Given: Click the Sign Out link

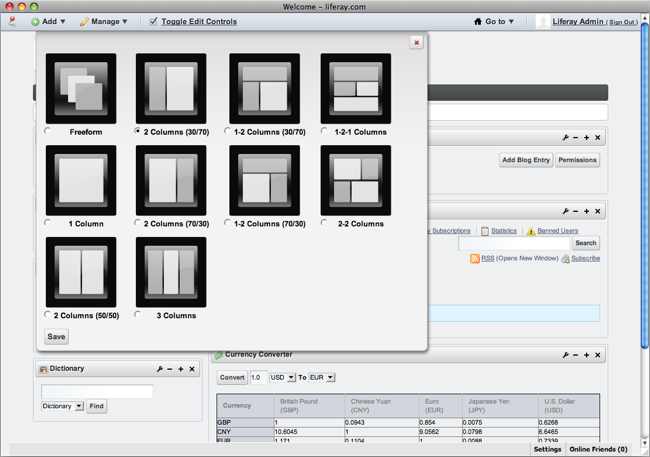Looking at the screenshot, I should (621, 22).
